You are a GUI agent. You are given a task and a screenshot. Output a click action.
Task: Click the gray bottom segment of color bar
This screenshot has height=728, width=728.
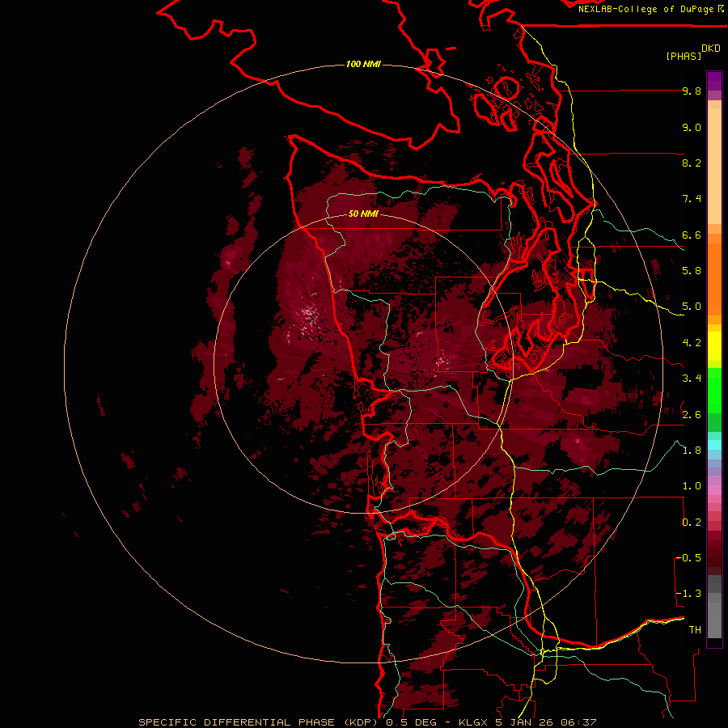pos(714,616)
